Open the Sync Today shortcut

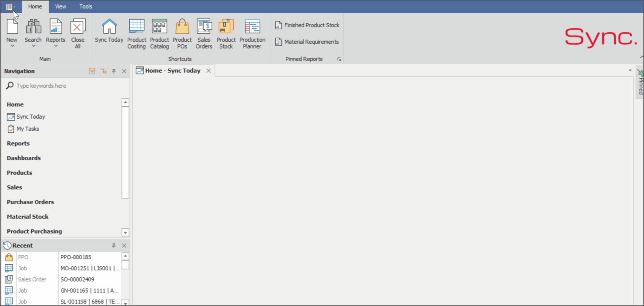[109, 31]
